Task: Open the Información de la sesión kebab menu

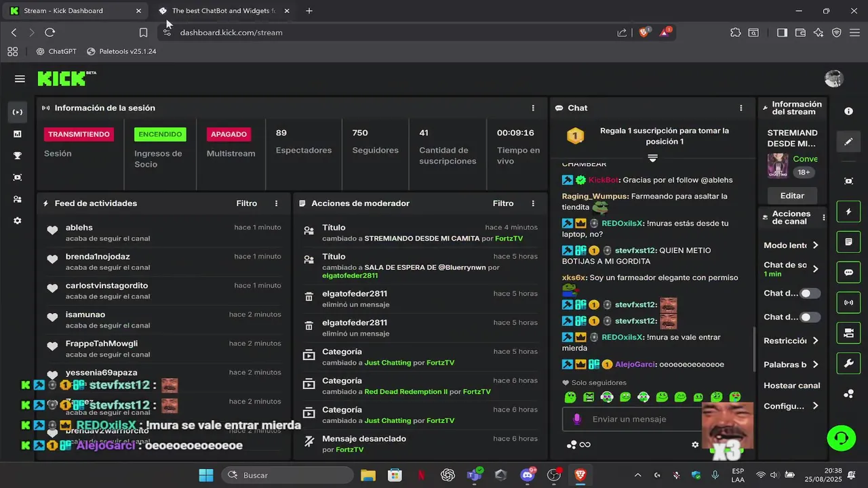Action: click(x=534, y=108)
